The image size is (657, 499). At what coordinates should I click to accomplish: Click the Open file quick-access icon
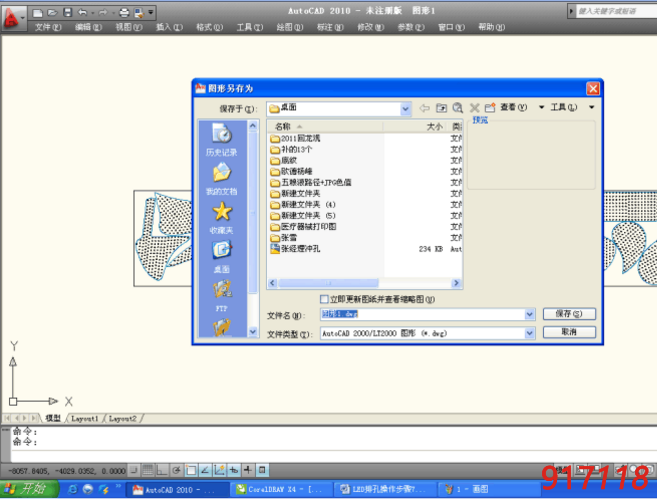point(52,13)
